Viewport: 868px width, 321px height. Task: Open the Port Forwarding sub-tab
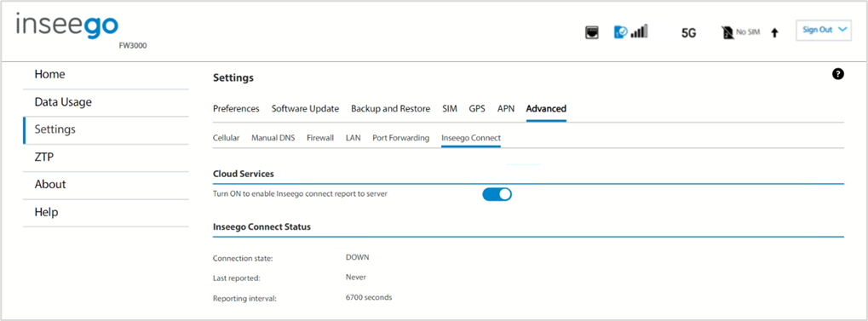pos(401,138)
